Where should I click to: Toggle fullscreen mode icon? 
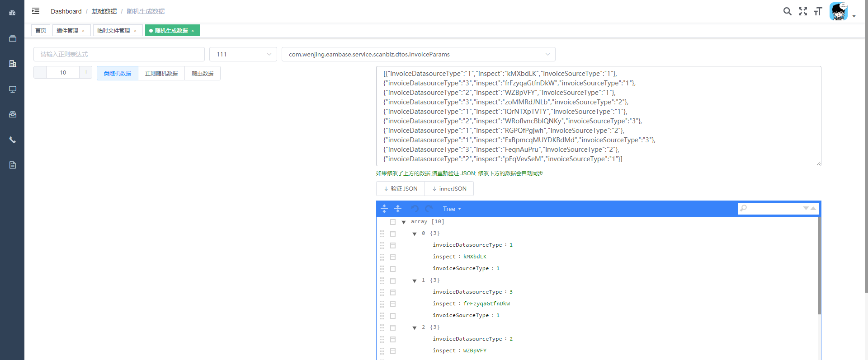[x=802, y=11]
